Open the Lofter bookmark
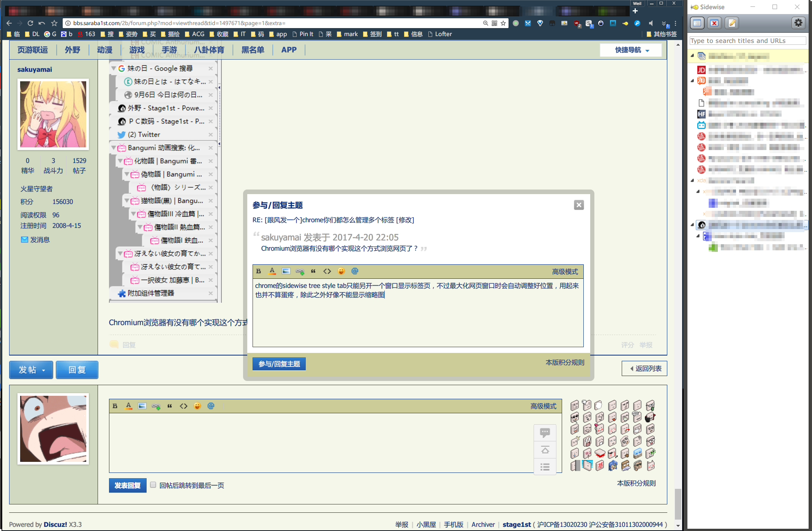Image resolution: width=812 pixels, height=531 pixels. (x=440, y=34)
